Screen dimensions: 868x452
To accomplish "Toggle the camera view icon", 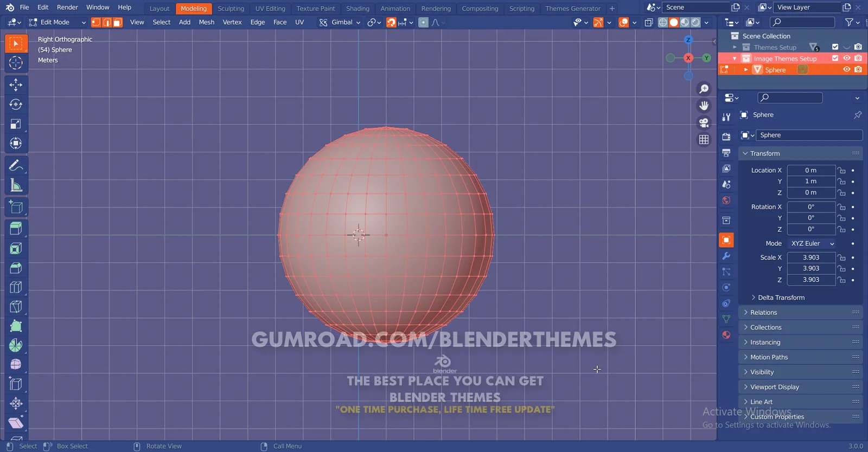I will tap(704, 122).
